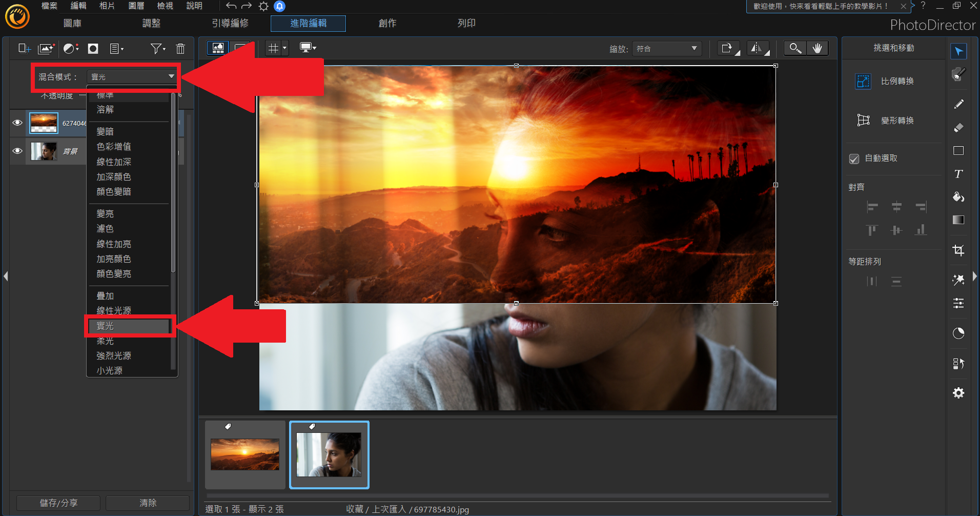Expand the 縮放 zoom level dropdown
Image resolution: width=980 pixels, height=516 pixels.
tap(666, 49)
